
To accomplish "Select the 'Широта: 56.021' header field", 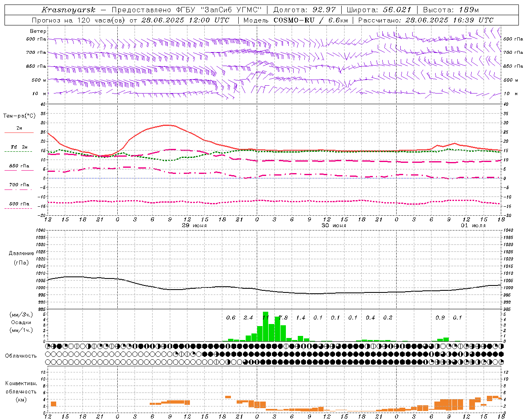I will click(x=379, y=10).
